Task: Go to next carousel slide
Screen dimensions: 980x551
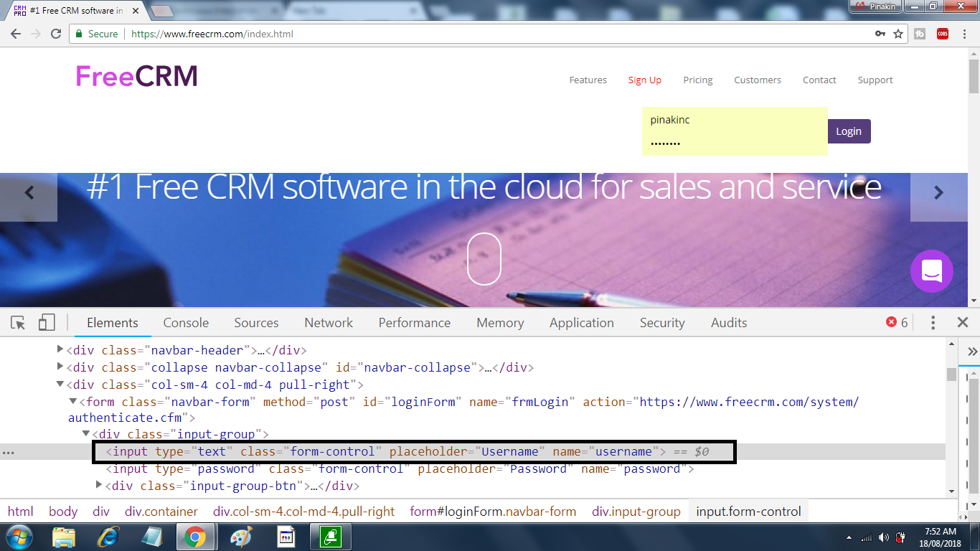Action: [938, 192]
